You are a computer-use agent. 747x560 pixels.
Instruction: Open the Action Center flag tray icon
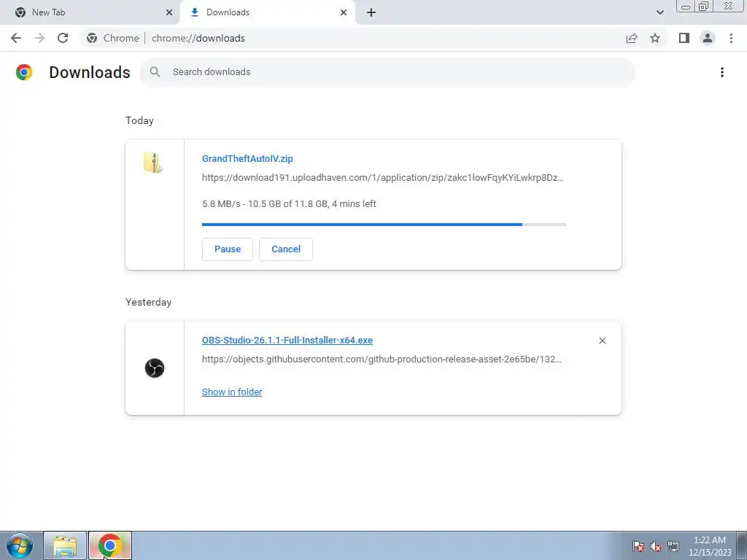[x=638, y=546]
